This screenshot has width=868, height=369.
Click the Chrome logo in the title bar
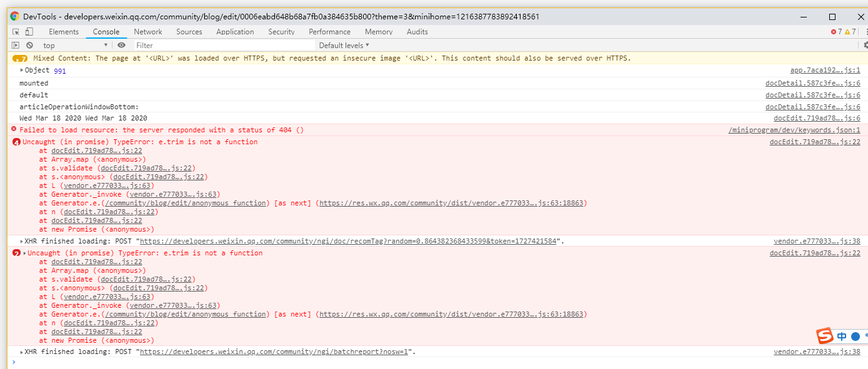pos(15,16)
